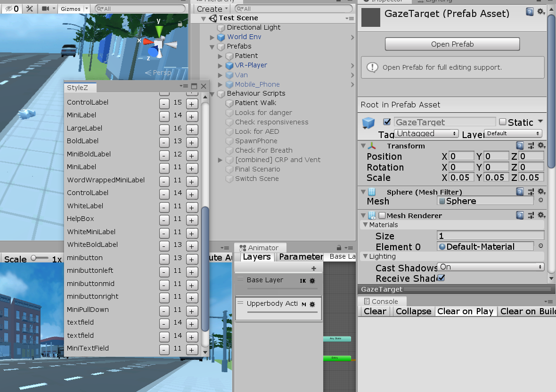This screenshot has height=392, width=556.
Task: Click the scene camera icon
Action: [45, 8]
